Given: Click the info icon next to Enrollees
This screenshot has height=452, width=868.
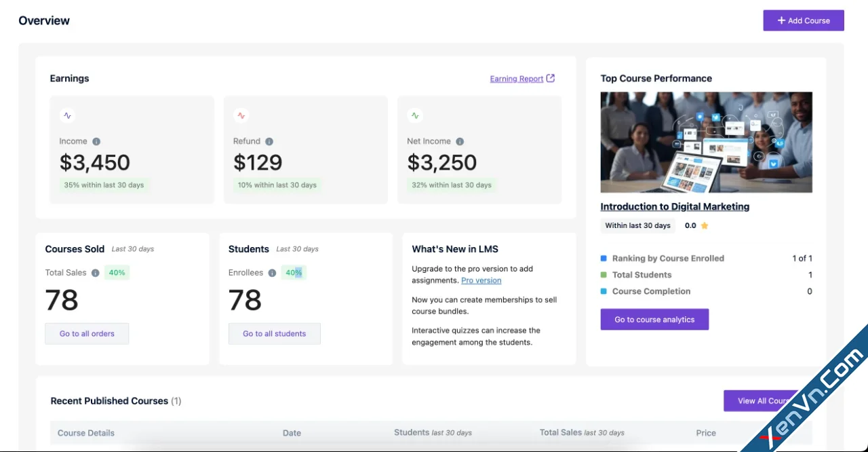Looking at the screenshot, I should tap(273, 272).
